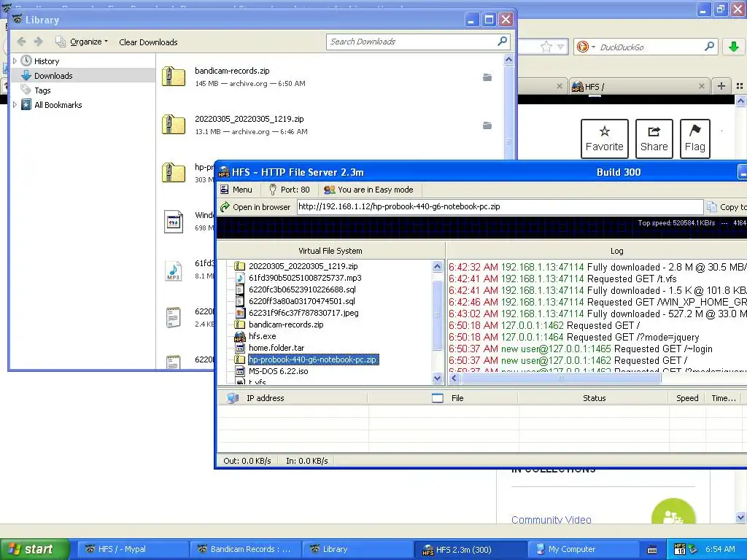Select 20220305_20220305_1219.zip in Virtual File System
This screenshot has height=560, width=747.
pyautogui.click(x=303, y=266)
